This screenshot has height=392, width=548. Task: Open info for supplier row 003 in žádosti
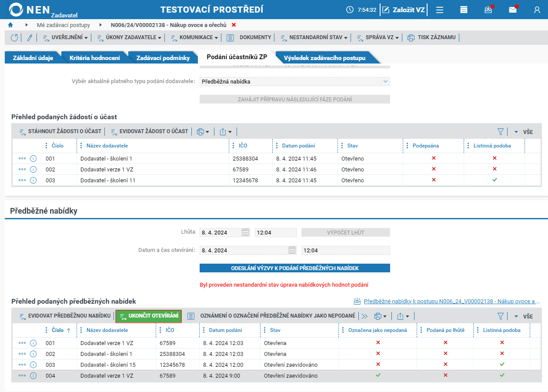(33, 180)
